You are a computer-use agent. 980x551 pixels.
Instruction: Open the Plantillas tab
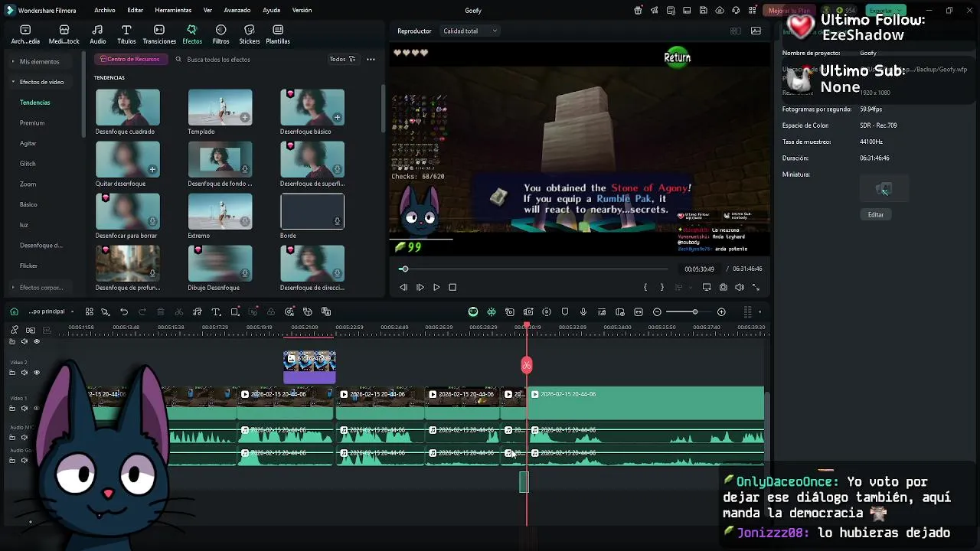click(278, 34)
